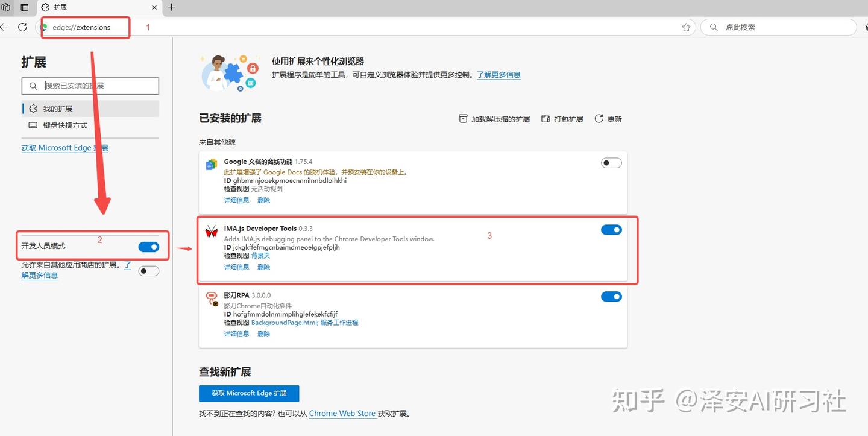Click the IMA.js Developer Tools butterfly icon
The width and height of the screenshot is (868, 436).
(x=212, y=232)
